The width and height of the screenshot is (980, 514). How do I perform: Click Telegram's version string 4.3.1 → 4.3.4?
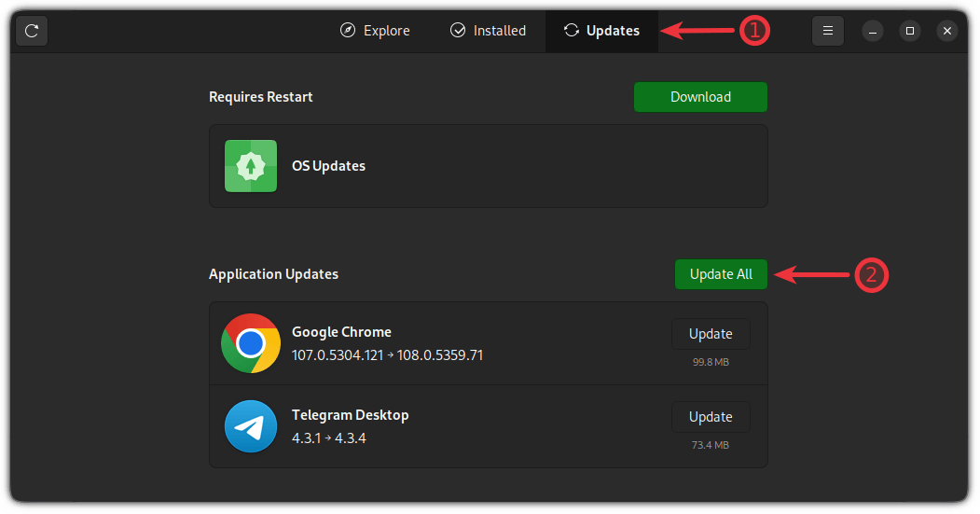(328, 438)
